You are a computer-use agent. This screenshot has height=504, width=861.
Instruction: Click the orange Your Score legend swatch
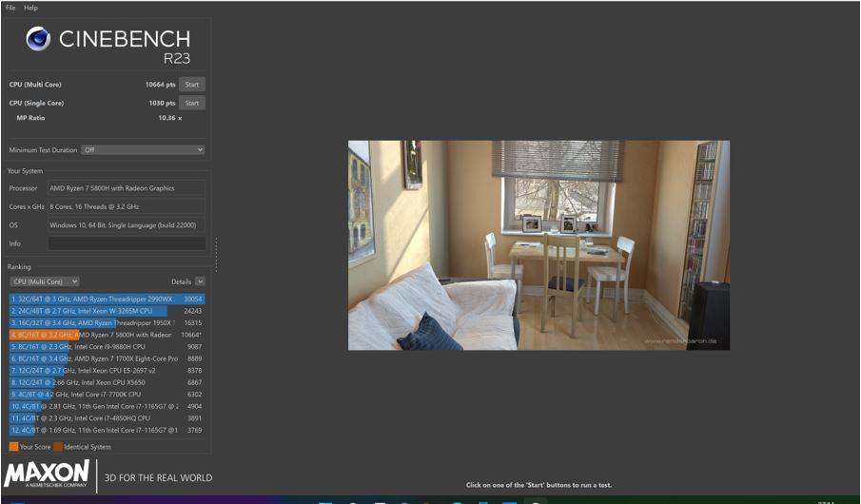(x=13, y=446)
